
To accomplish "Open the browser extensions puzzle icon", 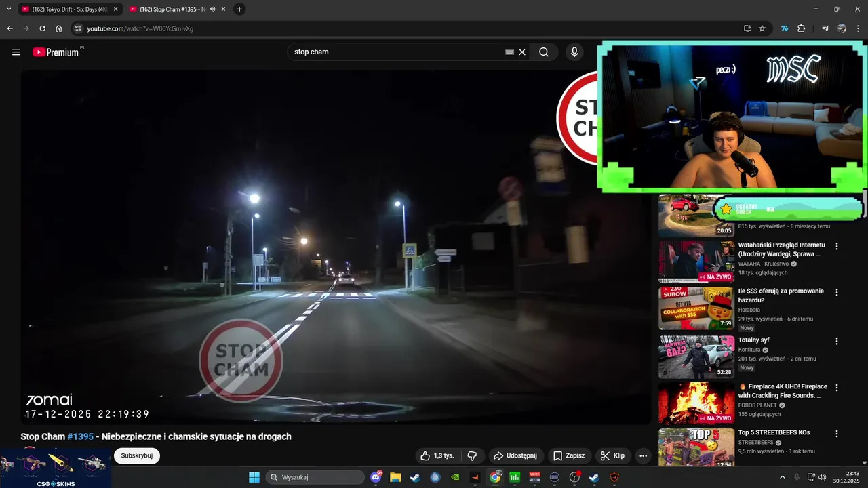I will (802, 28).
